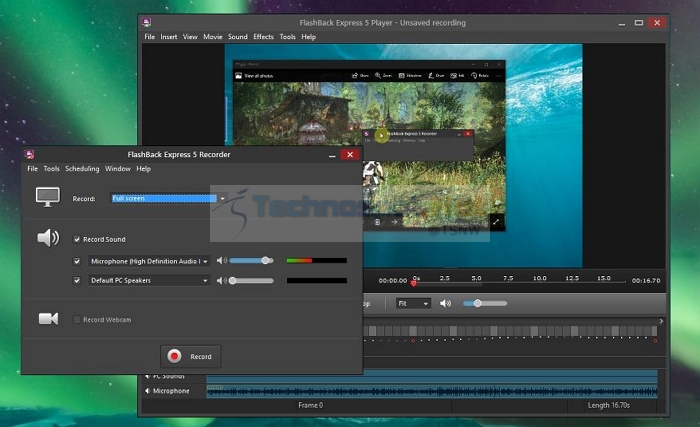Uncheck the Microphone source checkbox

point(77,261)
